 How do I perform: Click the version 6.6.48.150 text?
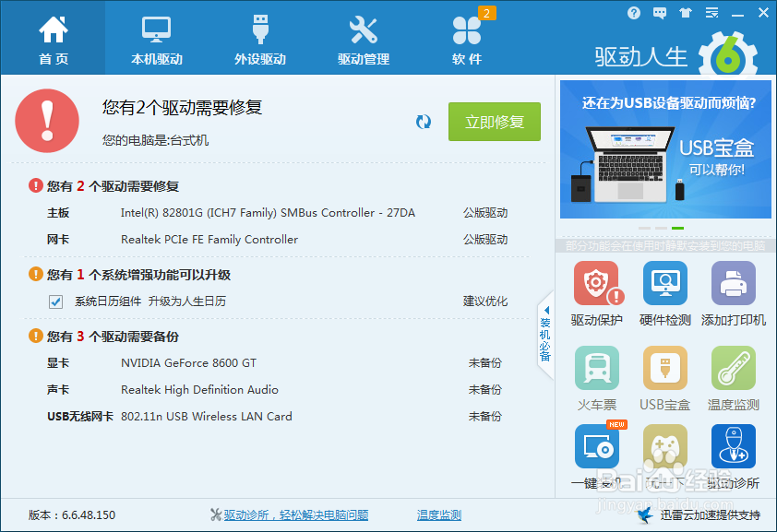(72, 515)
